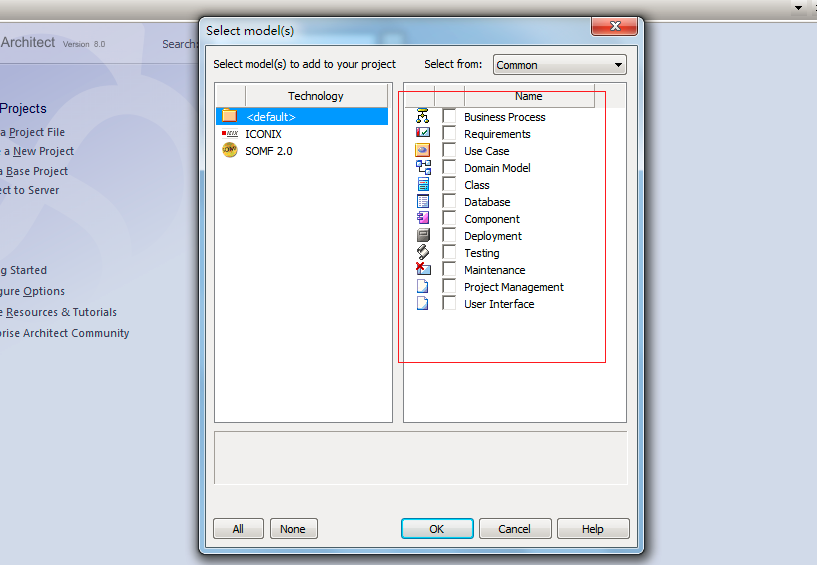Click the Name column header
Image resolution: width=817 pixels, height=565 pixels.
click(x=528, y=96)
